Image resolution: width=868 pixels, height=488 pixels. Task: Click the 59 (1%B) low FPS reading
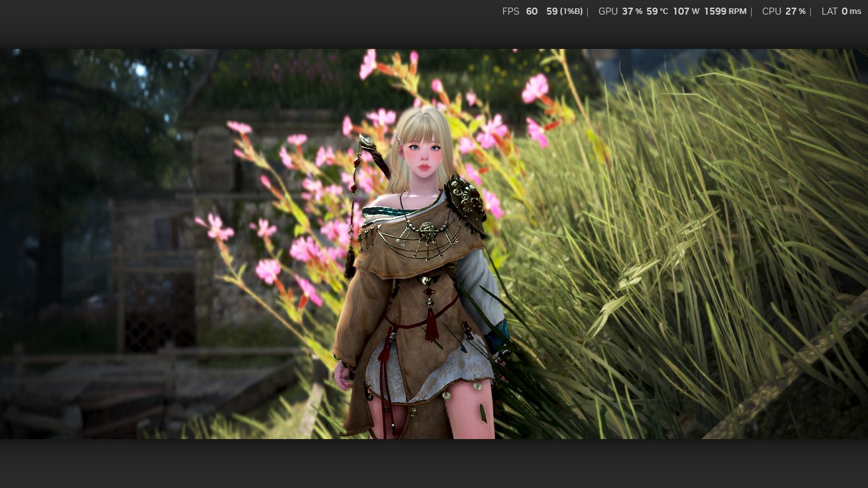(x=564, y=11)
